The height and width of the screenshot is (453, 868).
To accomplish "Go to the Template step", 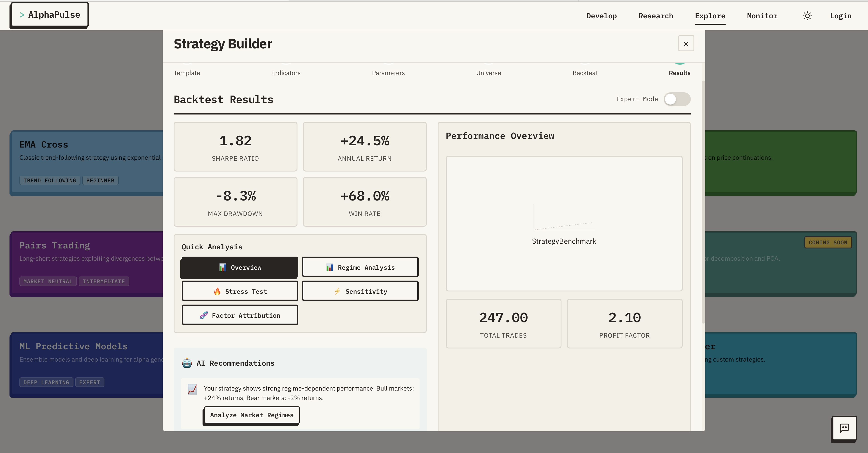I will (x=187, y=73).
